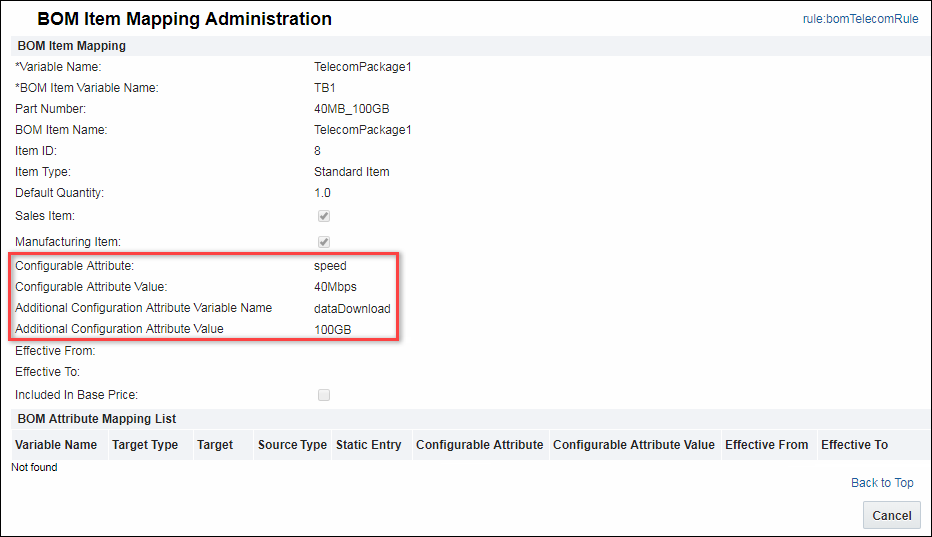This screenshot has width=932, height=537.
Task: Click the *BOM Item Variable Name label
Action: pyautogui.click(x=87, y=88)
